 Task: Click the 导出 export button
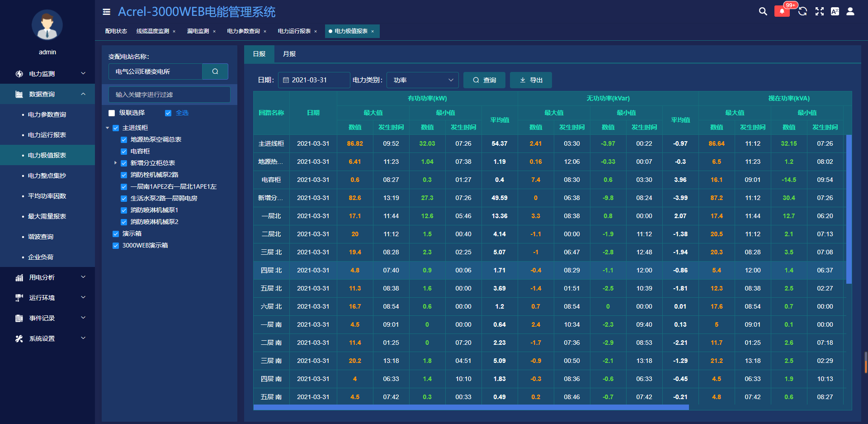click(x=531, y=80)
